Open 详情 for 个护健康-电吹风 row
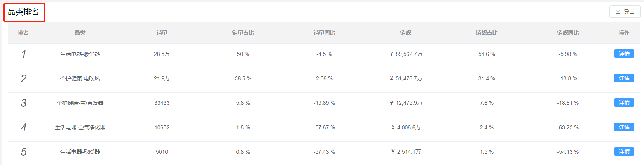This screenshot has height=165, width=644. coord(624,78)
